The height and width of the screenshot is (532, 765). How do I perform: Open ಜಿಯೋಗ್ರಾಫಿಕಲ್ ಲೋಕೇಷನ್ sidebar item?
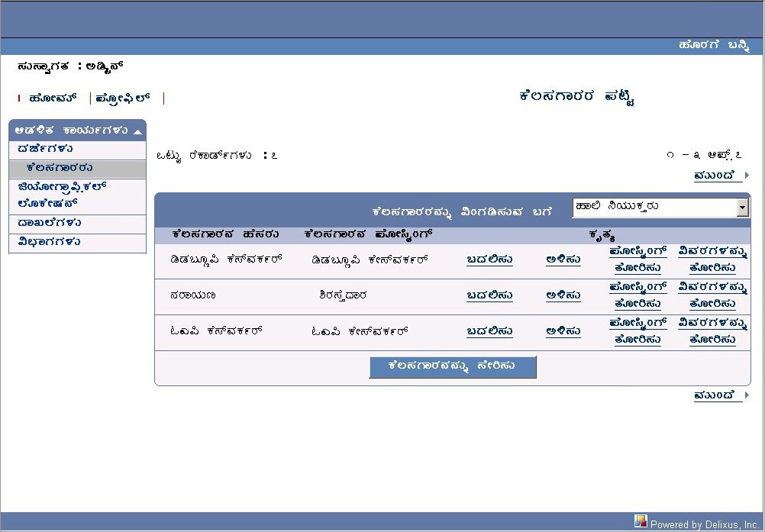[x=61, y=195]
